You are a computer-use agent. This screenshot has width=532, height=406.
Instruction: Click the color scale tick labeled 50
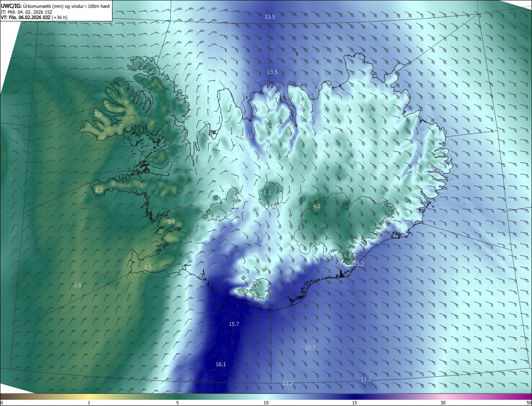[529, 403]
